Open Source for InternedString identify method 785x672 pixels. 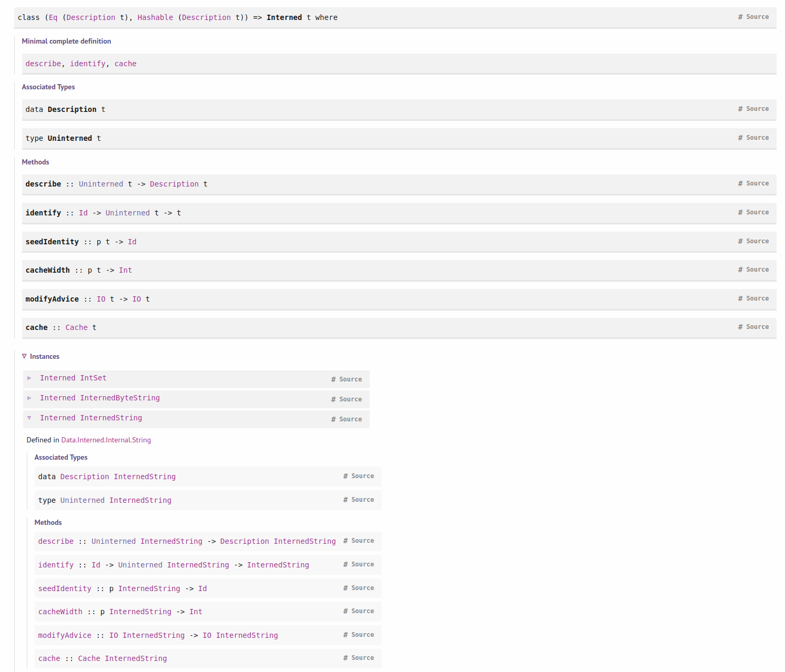pos(362,564)
